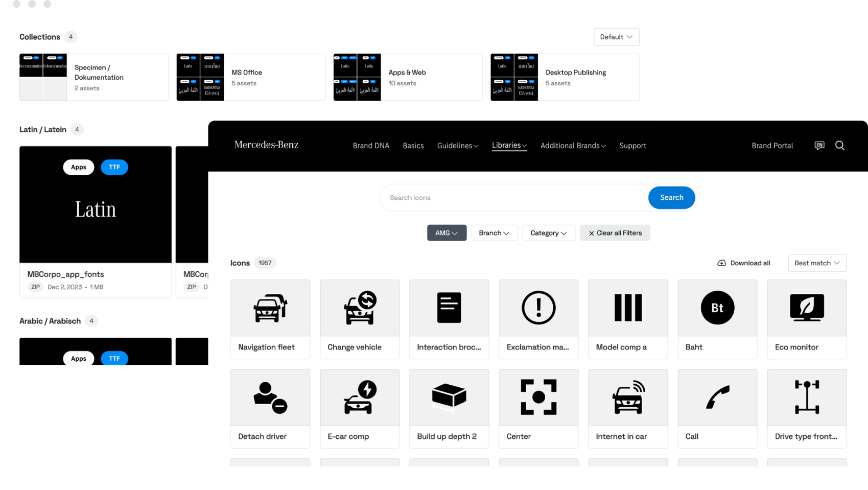Go to Brand DNA page

click(x=371, y=146)
